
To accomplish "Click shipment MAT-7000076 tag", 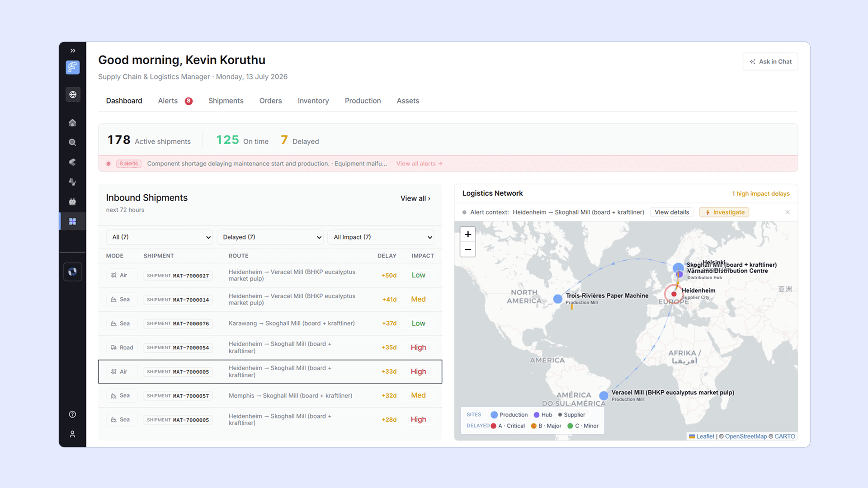I will tap(178, 324).
